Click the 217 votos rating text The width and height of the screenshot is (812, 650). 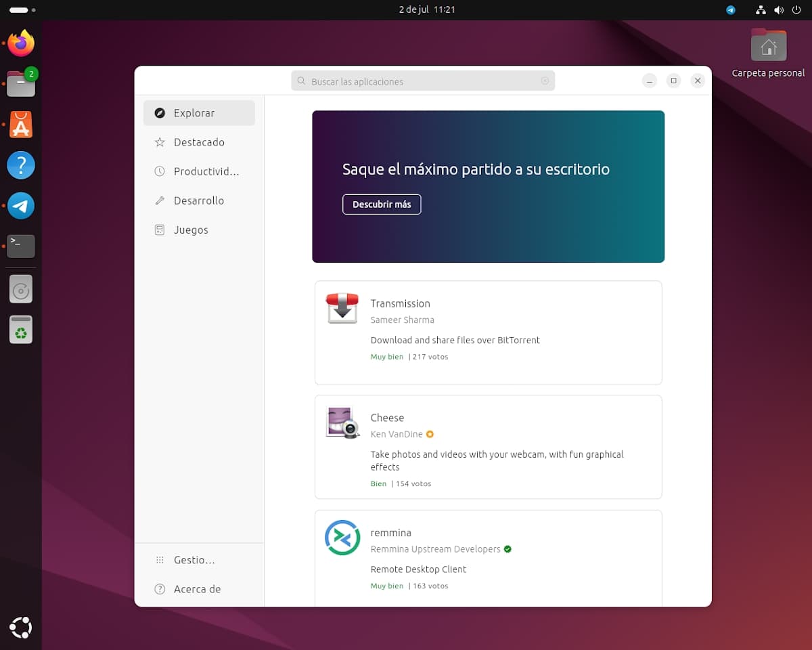[x=430, y=357]
